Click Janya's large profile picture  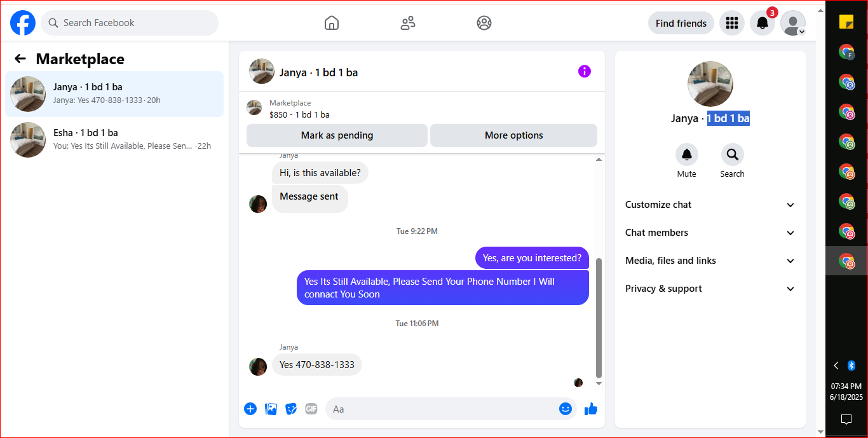(x=710, y=84)
